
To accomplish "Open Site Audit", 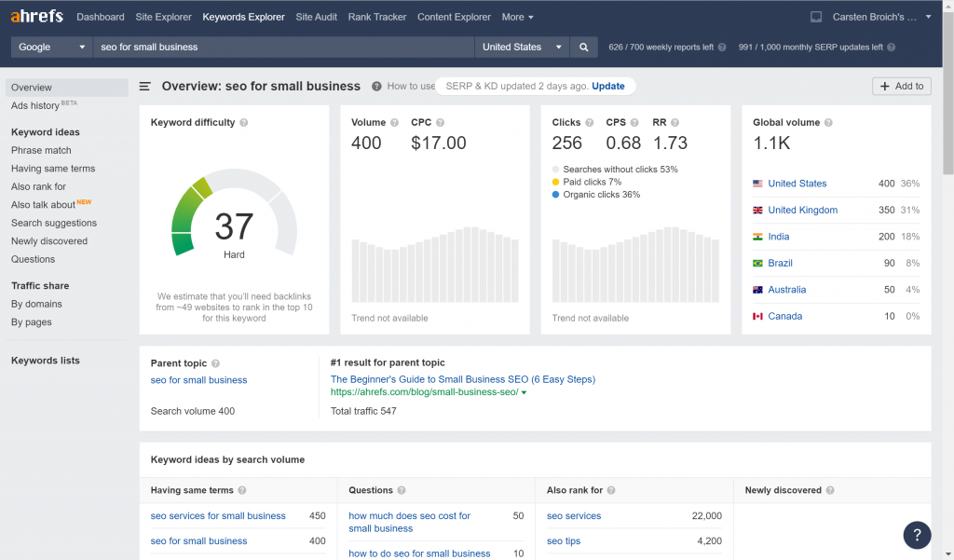I will click(317, 17).
